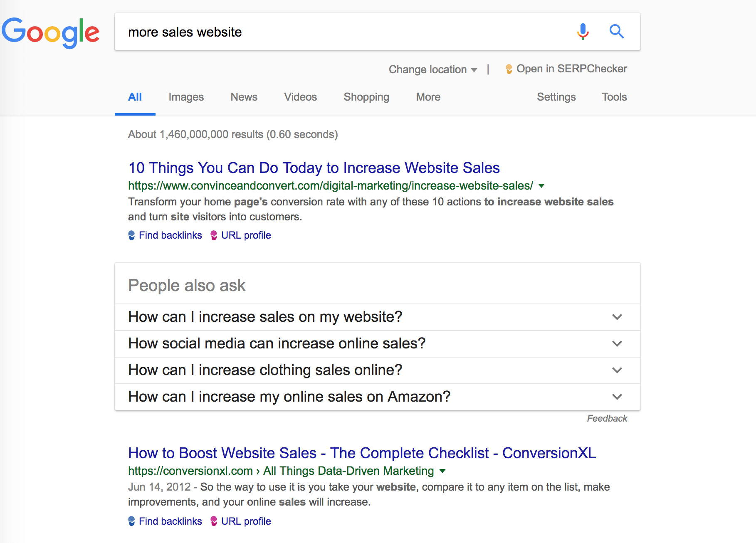Expand 'How social media can increase online sales?'
Screen dimensions: 756x543
point(378,343)
